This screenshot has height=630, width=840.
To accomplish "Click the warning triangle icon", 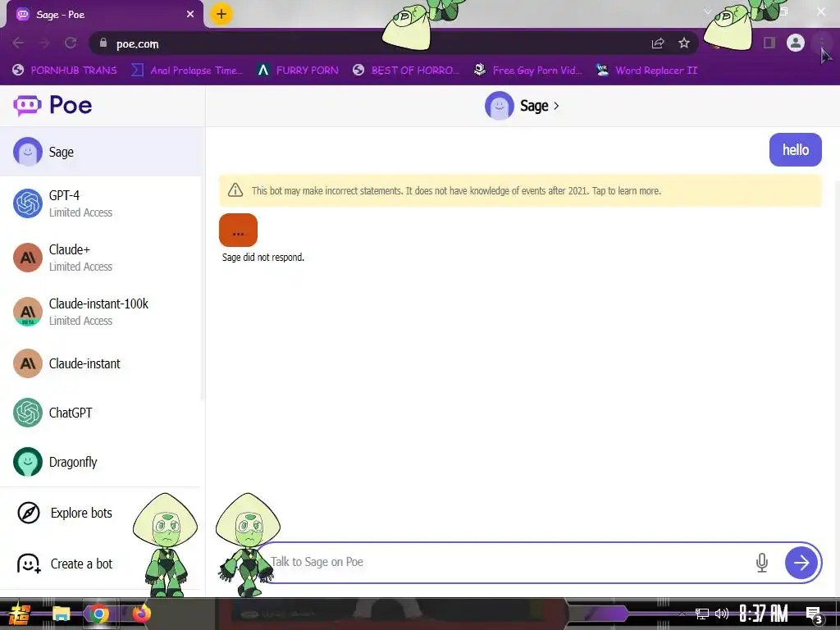I will (235, 190).
